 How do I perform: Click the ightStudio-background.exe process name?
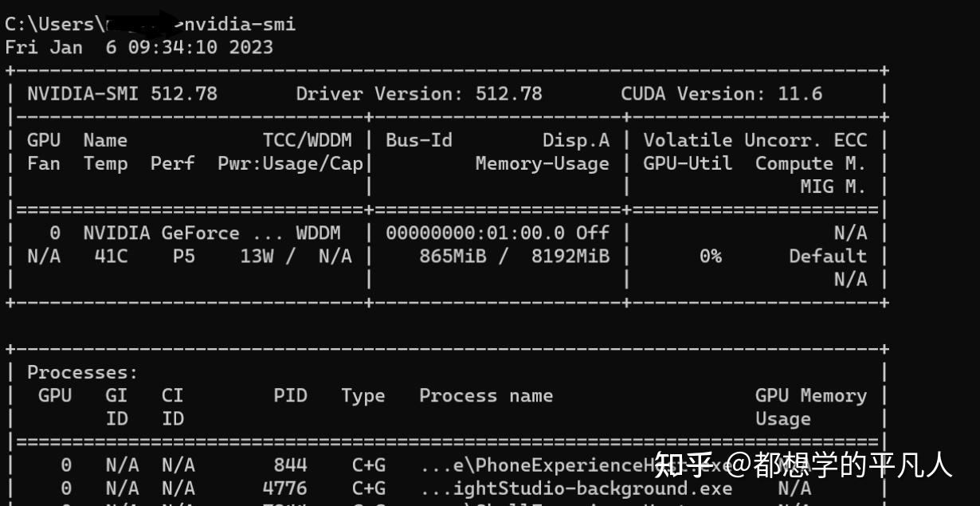[592, 488]
